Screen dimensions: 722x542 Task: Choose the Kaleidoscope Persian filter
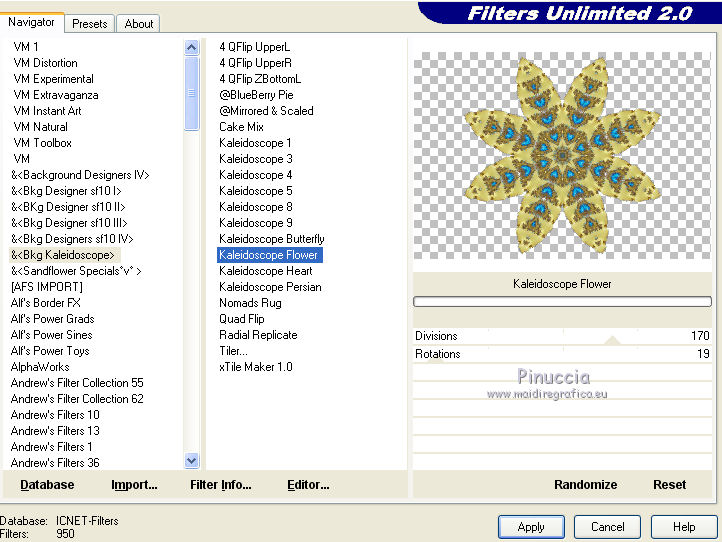[270, 287]
